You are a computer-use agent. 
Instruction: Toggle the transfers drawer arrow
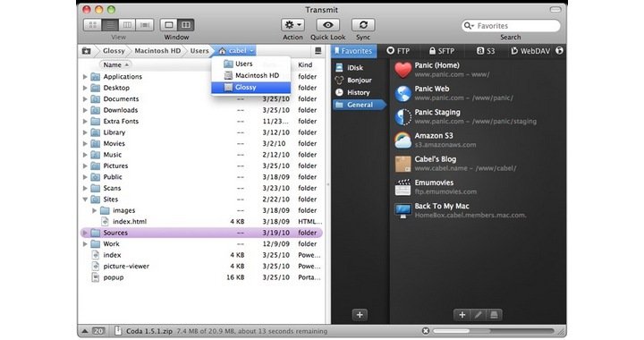tap(85, 331)
